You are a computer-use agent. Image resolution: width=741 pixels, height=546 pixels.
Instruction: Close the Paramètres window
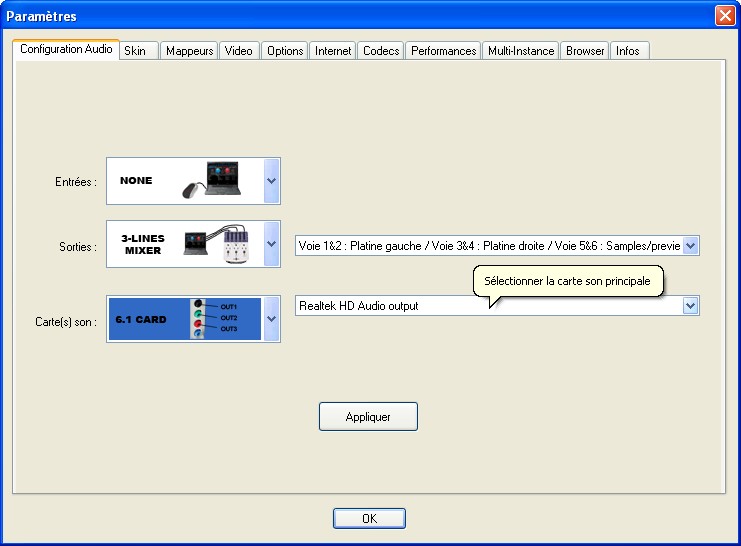tap(725, 16)
